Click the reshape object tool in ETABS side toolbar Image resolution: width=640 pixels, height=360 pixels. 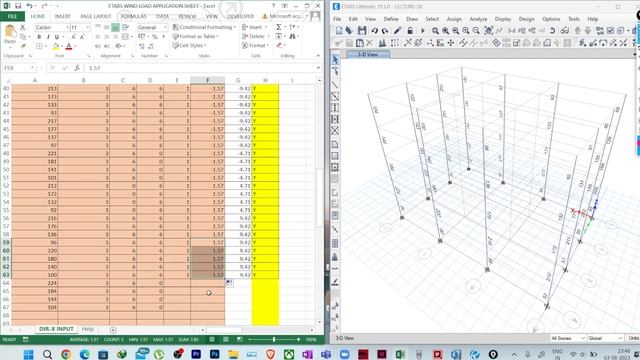(335, 71)
